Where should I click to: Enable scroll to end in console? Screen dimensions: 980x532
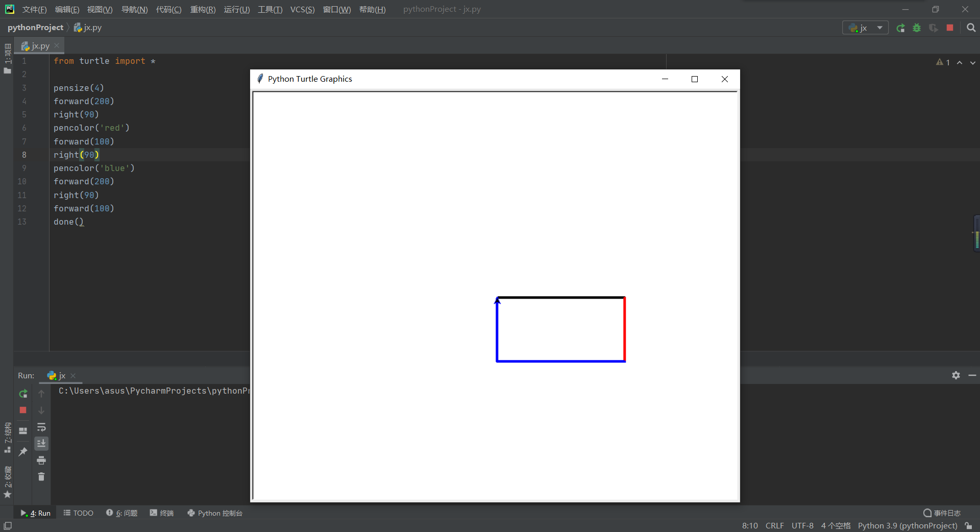pyautogui.click(x=41, y=444)
